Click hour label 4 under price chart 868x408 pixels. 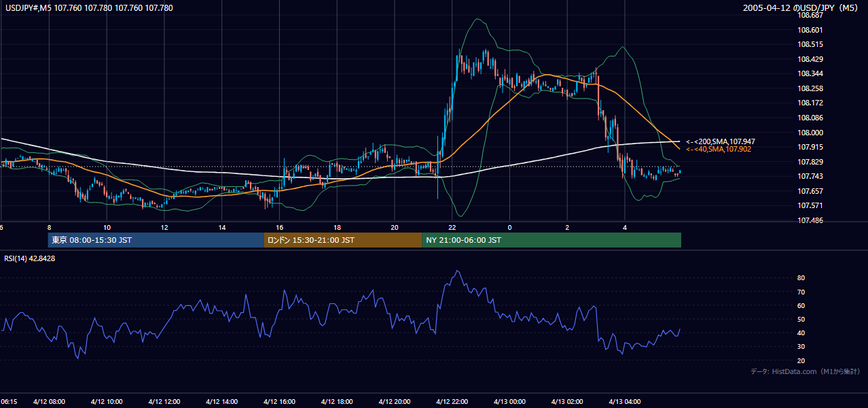tap(625, 227)
